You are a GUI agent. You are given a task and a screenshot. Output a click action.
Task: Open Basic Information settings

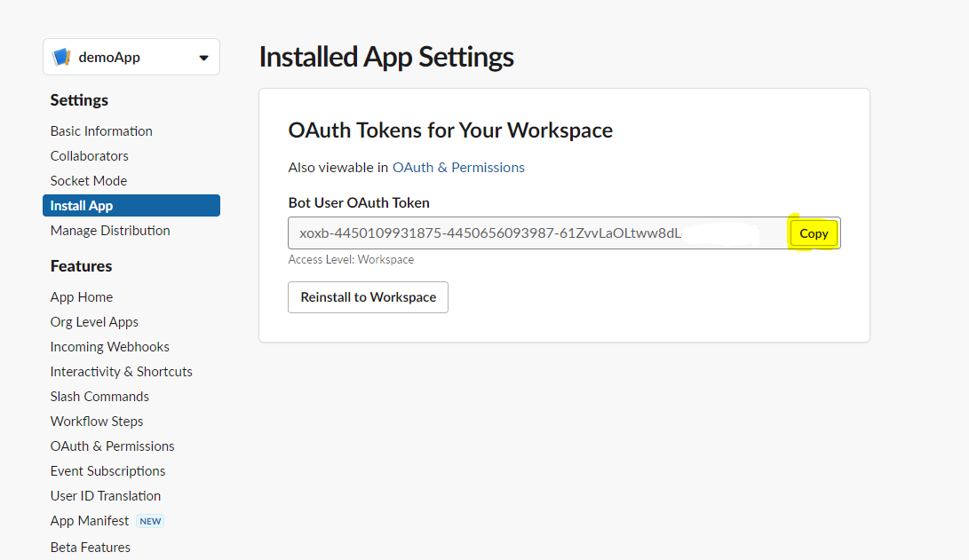point(101,130)
